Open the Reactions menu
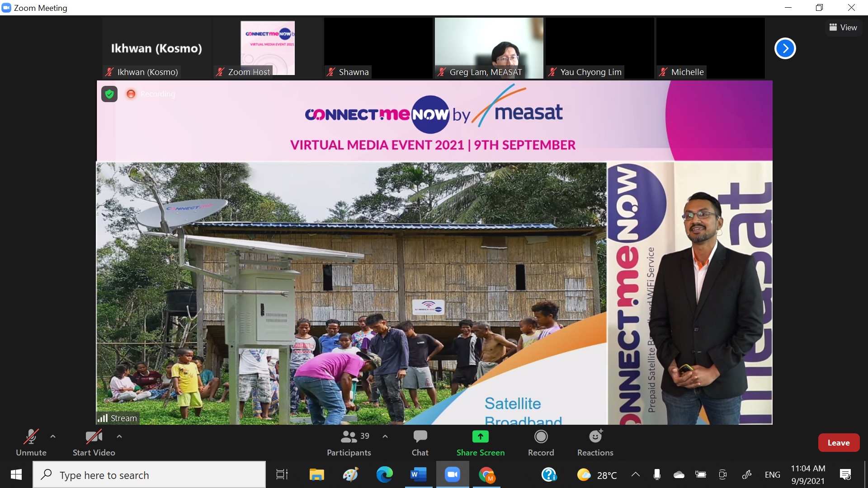 coord(595,443)
